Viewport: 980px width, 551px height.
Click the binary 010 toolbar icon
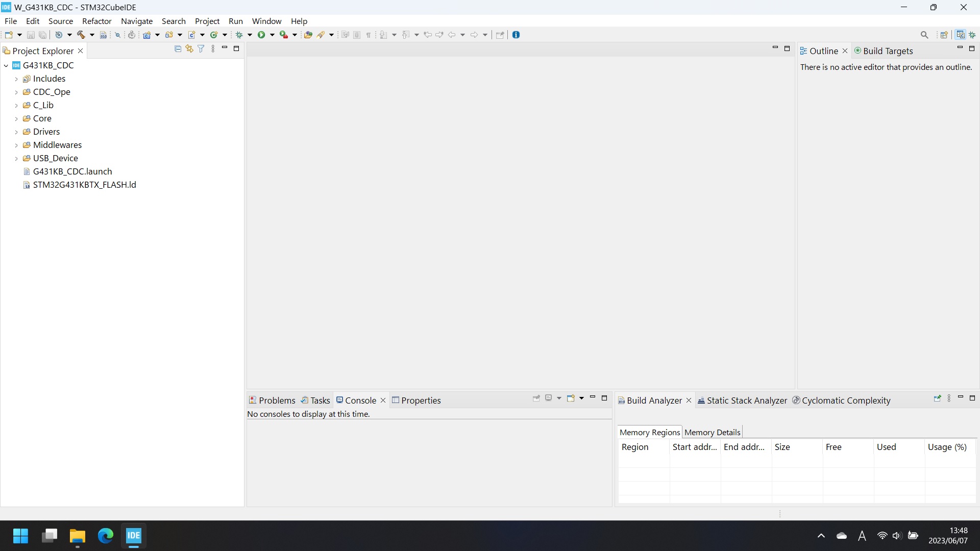pos(104,35)
